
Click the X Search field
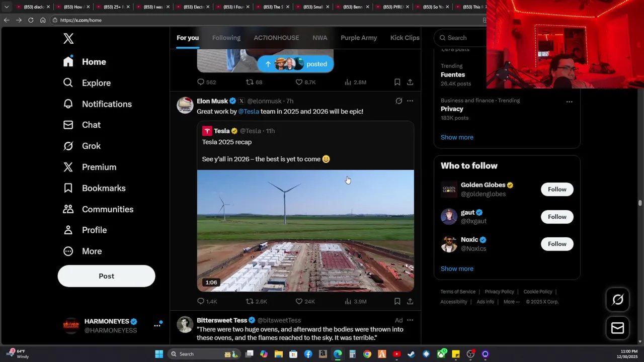tap(460, 38)
